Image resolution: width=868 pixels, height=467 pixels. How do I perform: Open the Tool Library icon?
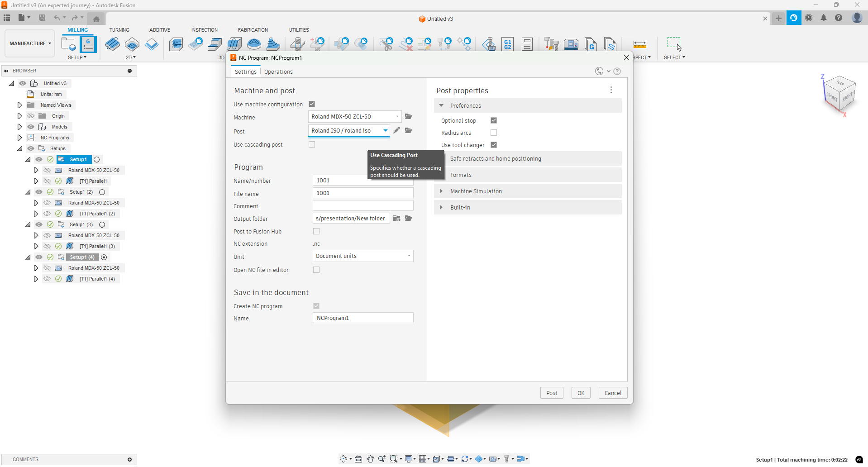(x=551, y=44)
